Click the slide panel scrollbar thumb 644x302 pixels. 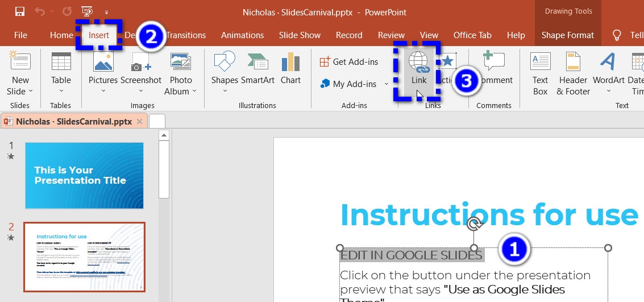164,169
